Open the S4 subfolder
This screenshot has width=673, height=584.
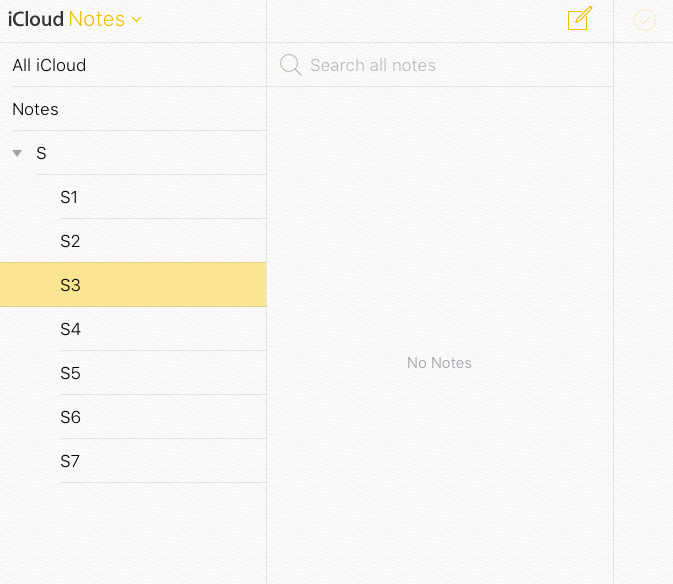(x=133, y=329)
